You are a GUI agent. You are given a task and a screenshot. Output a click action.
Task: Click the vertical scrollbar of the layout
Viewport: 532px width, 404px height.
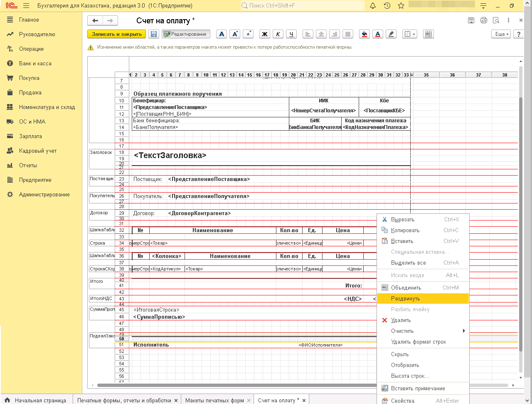[521, 225]
